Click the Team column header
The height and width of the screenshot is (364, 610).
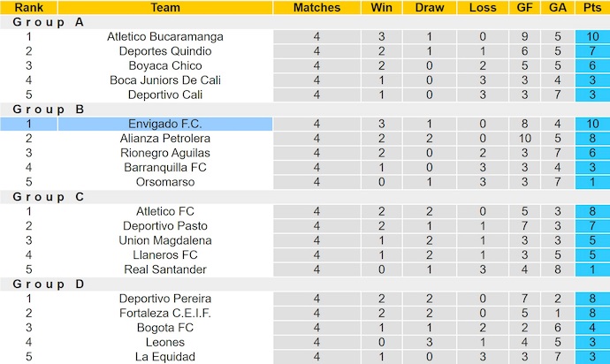pos(165,7)
